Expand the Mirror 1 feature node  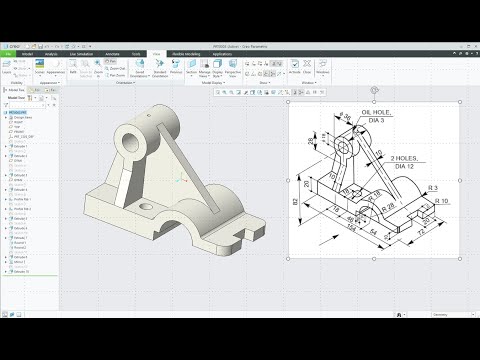(x=6, y=262)
